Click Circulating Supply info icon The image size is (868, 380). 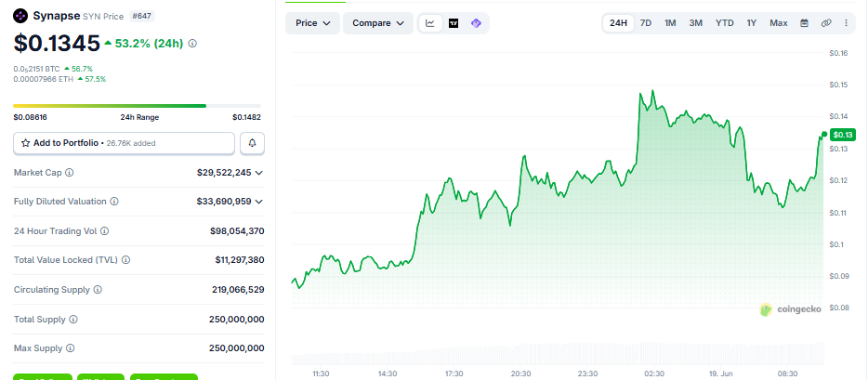pos(98,289)
